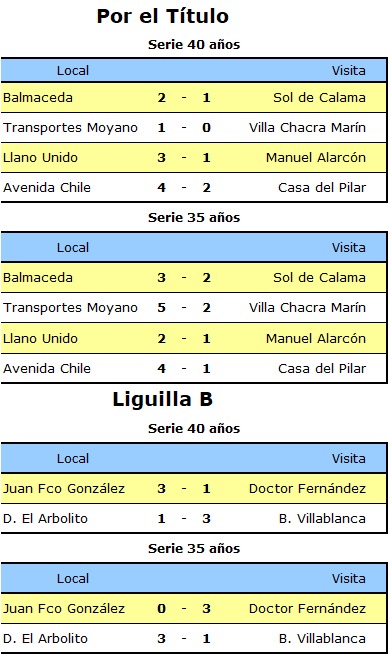Click Local header of the first table
The width and height of the screenshot is (388, 654).
coord(73,71)
